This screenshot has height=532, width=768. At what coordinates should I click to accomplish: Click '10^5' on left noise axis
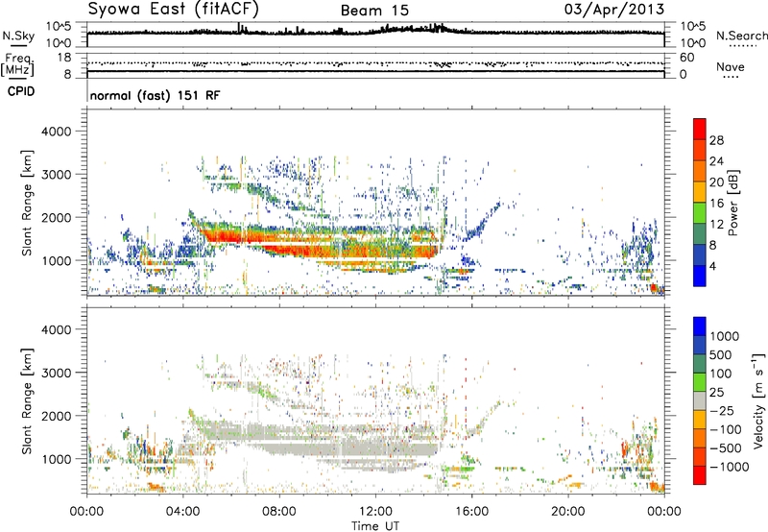(59, 26)
